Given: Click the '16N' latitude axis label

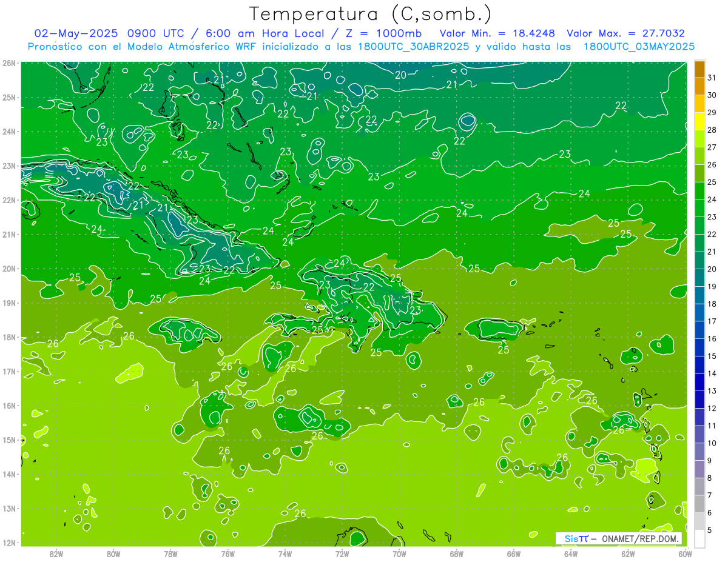Looking at the screenshot, I should [8, 406].
